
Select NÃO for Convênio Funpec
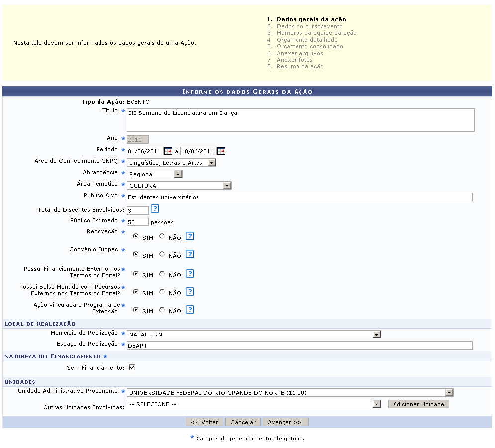(162, 255)
